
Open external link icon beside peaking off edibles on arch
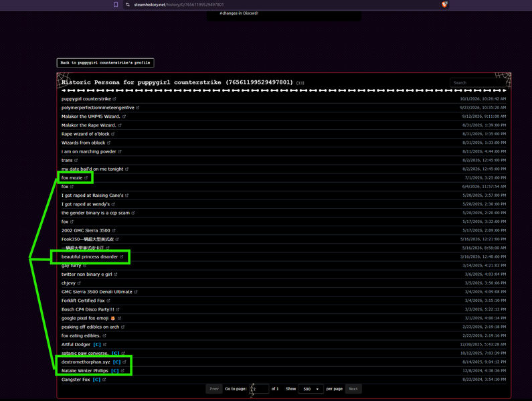123,327
